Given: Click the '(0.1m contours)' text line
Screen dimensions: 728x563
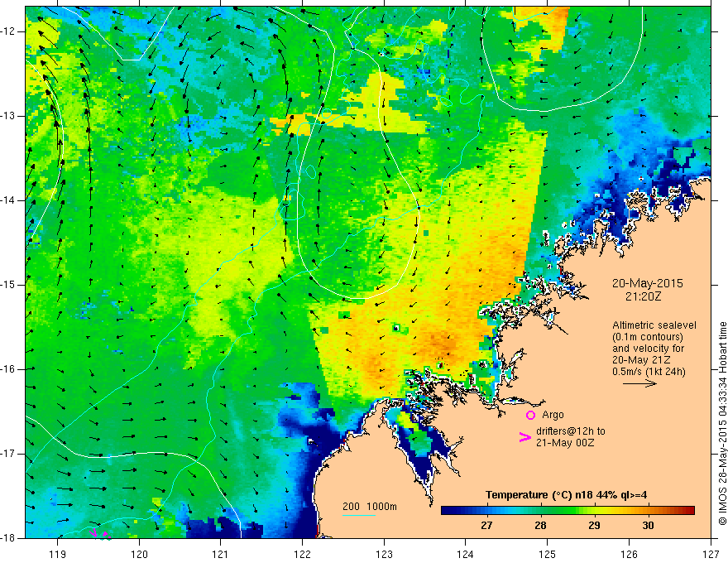Looking at the screenshot, I should point(648,337).
